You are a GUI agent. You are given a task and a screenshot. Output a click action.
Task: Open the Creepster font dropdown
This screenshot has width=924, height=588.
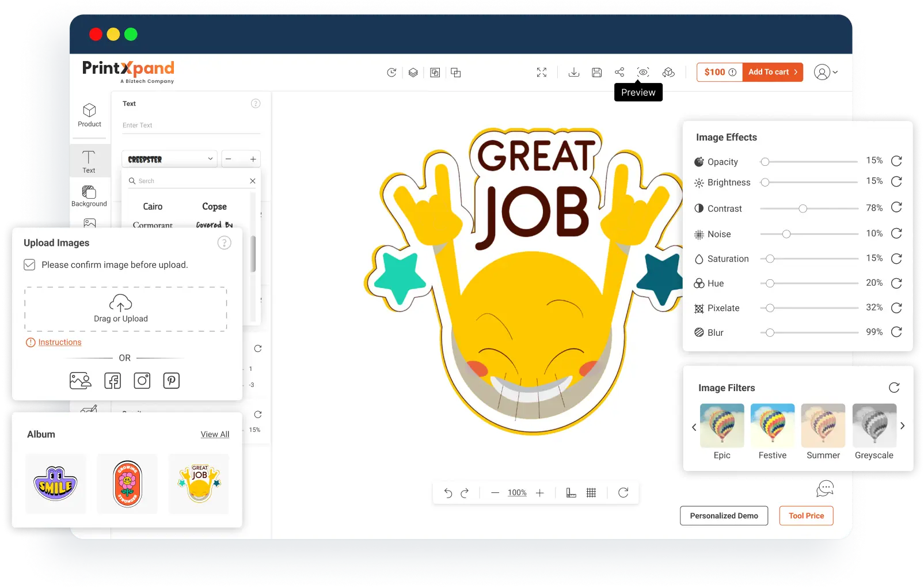[169, 159]
